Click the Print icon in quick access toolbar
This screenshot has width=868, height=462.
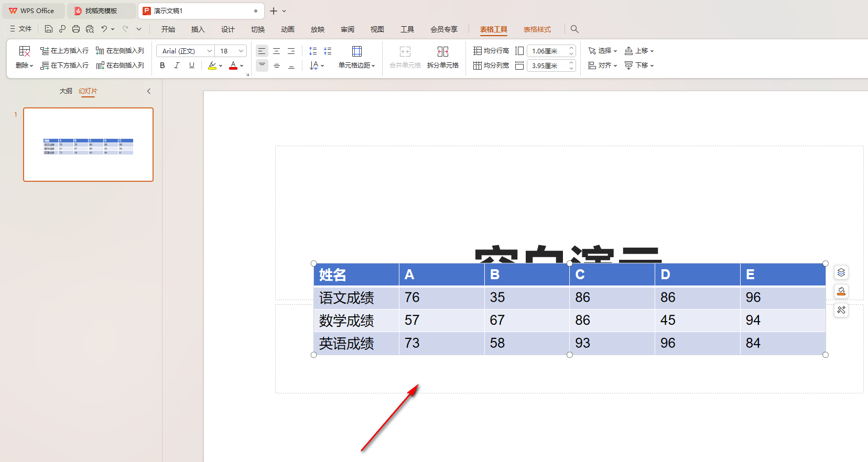coord(76,29)
